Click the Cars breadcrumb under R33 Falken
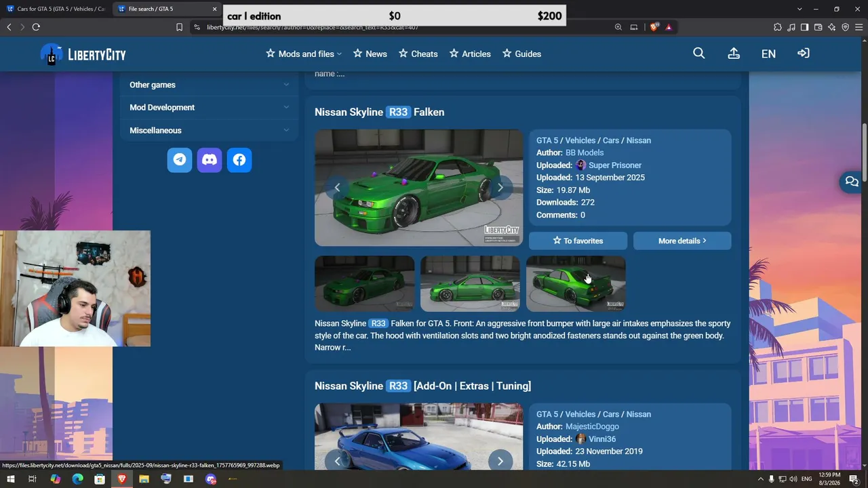 pos(611,140)
